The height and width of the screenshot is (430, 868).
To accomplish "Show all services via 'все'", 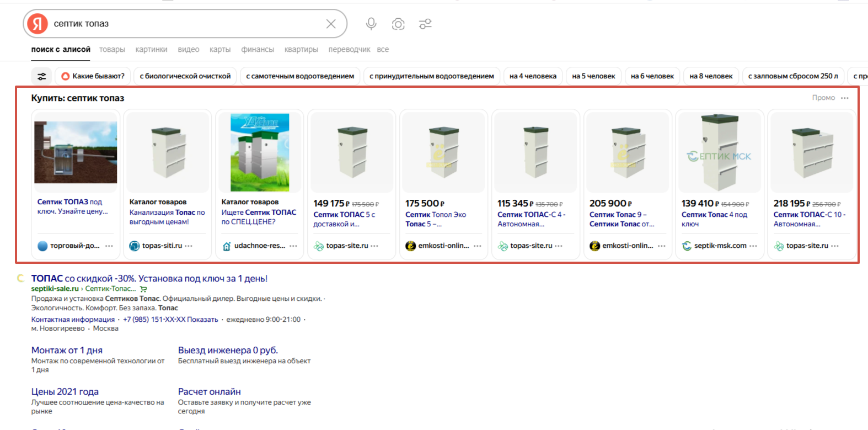I will coord(383,49).
